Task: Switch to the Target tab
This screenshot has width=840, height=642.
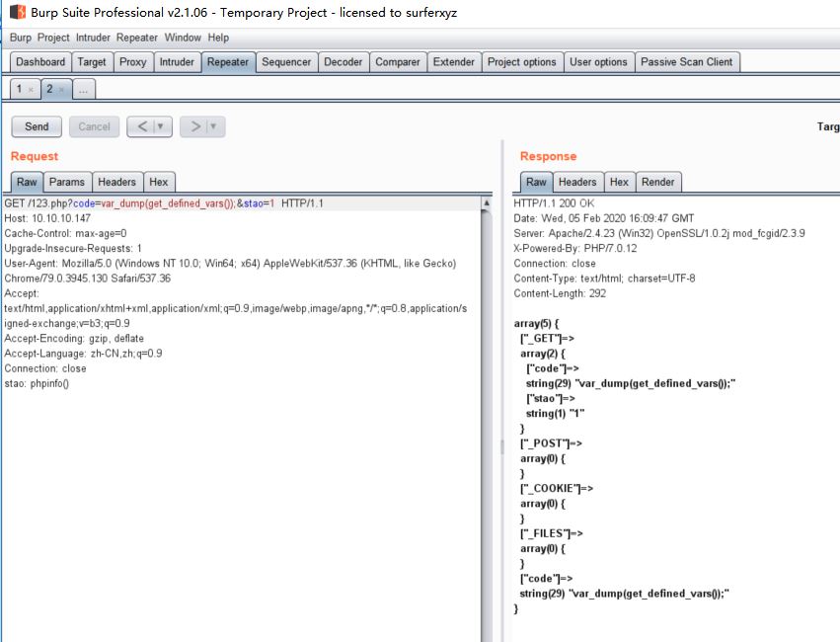Action: (x=92, y=62)
